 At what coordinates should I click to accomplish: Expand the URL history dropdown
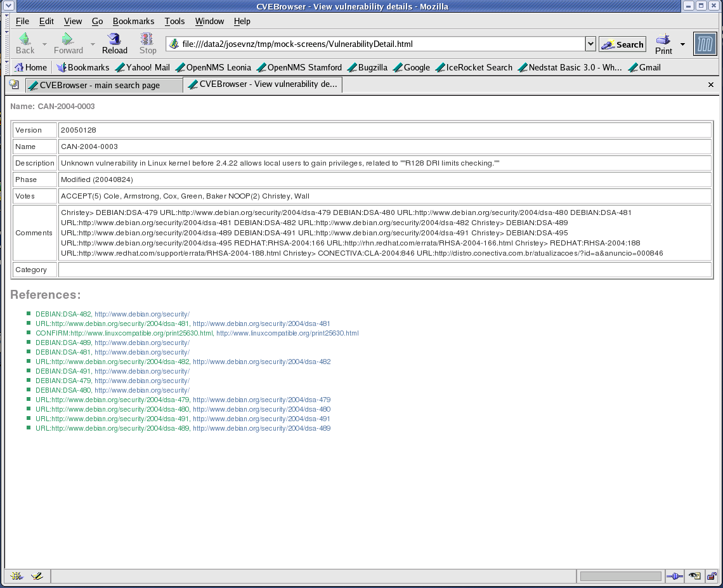coord(590,44)
